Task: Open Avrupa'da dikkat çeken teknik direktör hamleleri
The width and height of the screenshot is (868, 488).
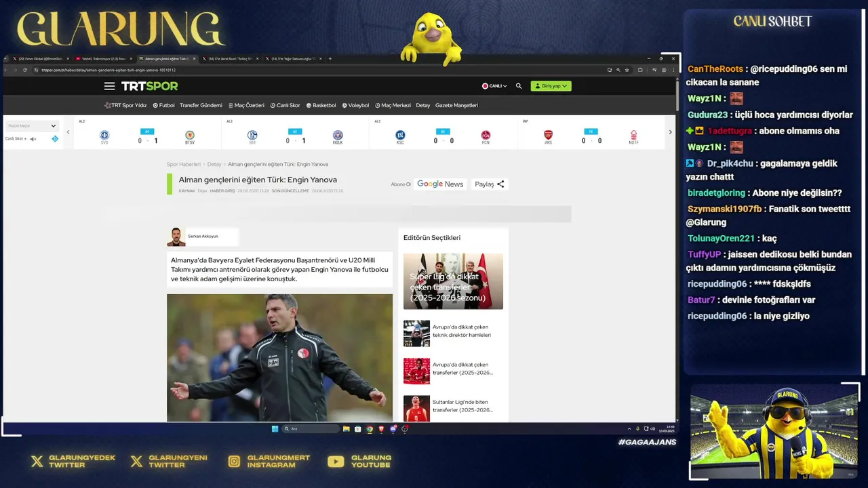Action: 453,333
